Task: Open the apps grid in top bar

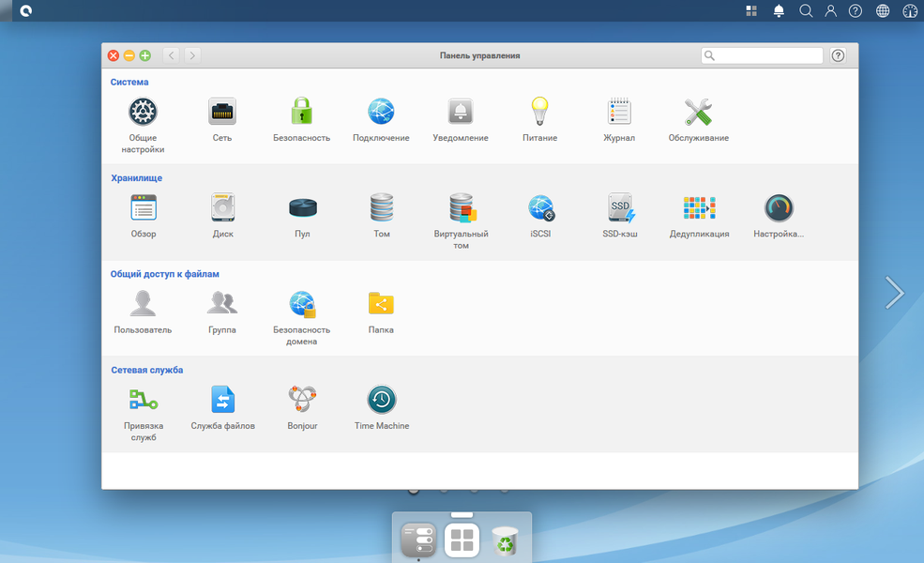Action: coord(751,10)
